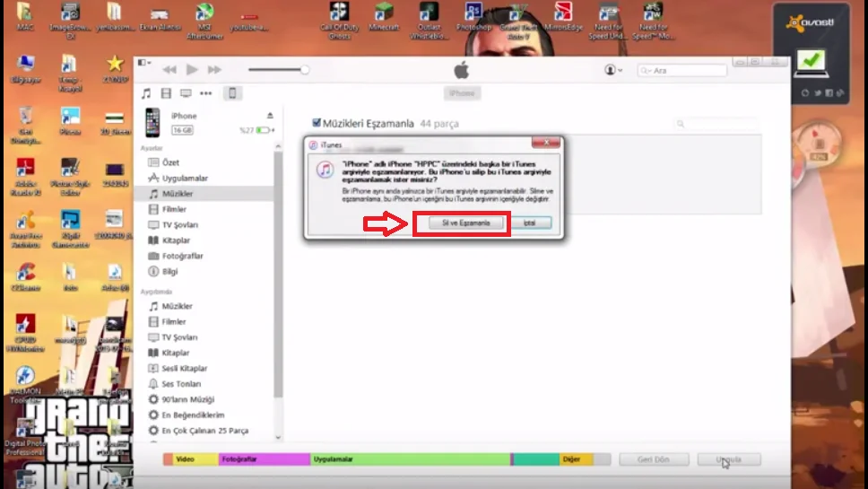This screenshot has width=868, height=489.
Task: Select the iPhone device icon in toolbar
Action: [x=232, y=93]
